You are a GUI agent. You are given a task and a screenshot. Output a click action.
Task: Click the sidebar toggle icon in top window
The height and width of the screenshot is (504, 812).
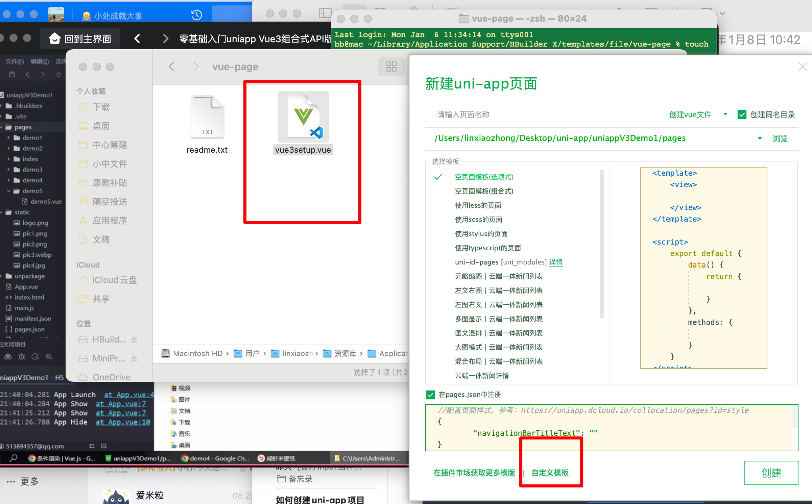tap(325, 13)
